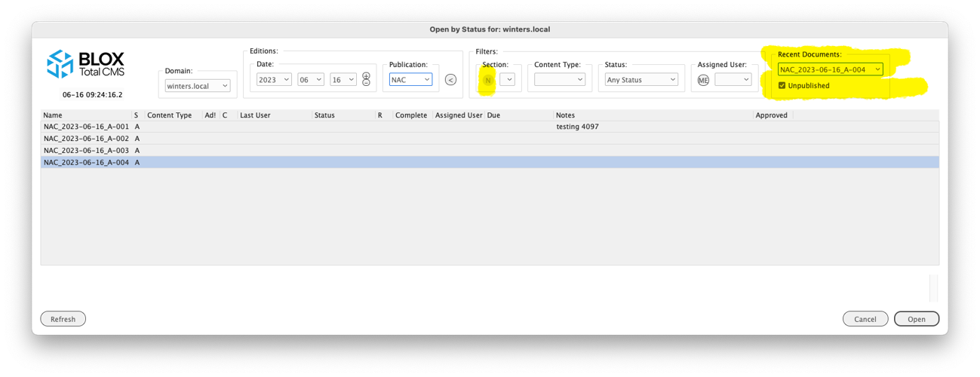Image resolution: width=980 pixels, height=377 pixels.
Task: Sort by the Due column header
Action: point(519,115)
